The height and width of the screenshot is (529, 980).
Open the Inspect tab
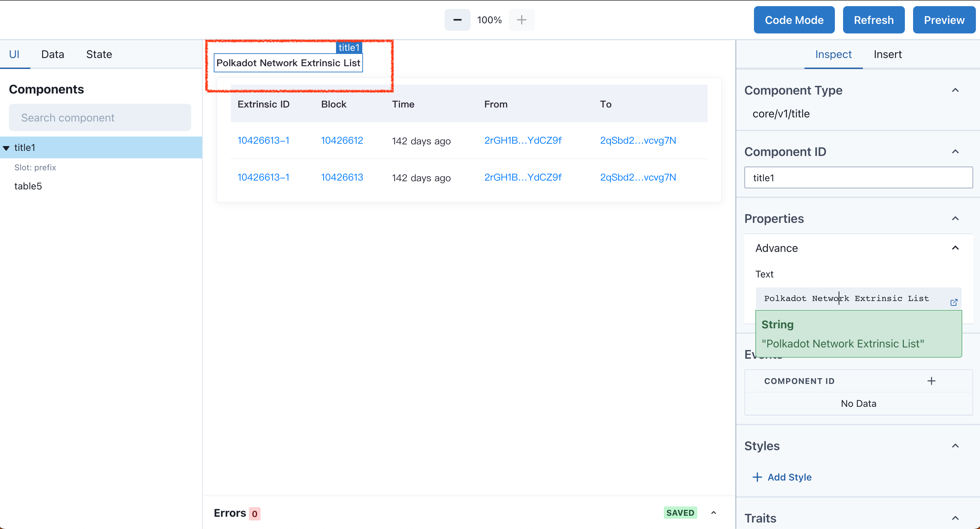click(x=833, y=54)
